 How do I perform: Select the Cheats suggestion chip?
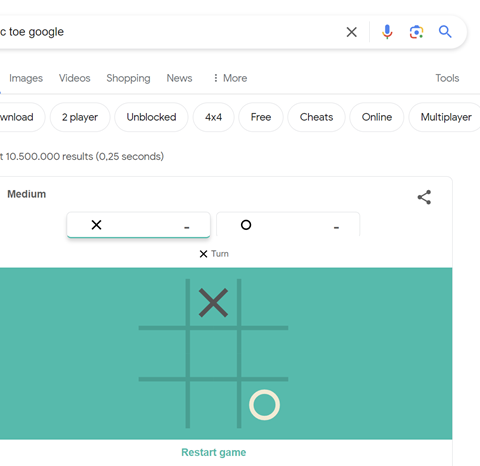tap(316, 117)
